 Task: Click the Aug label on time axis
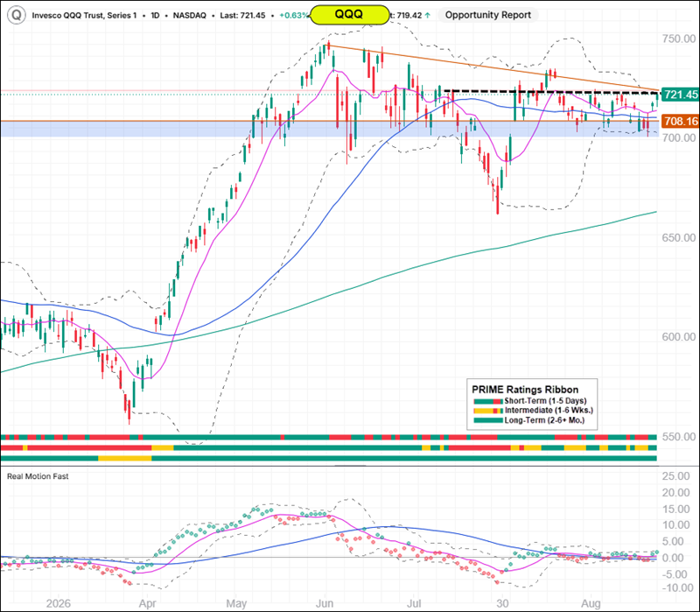pyautogui.click(x=591, y=603)
